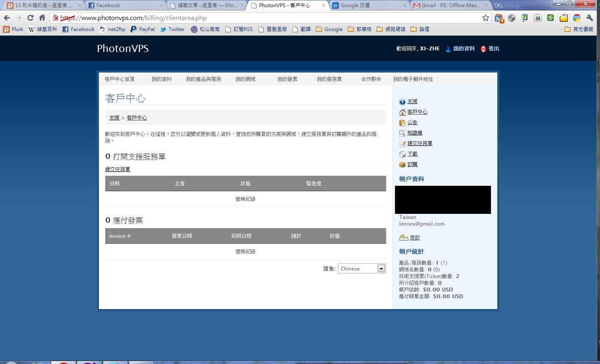This screenshot has width=600, height=364.
Task: Switch to the 13 則未讀訊息 tab
Action: tap(44, 5)
